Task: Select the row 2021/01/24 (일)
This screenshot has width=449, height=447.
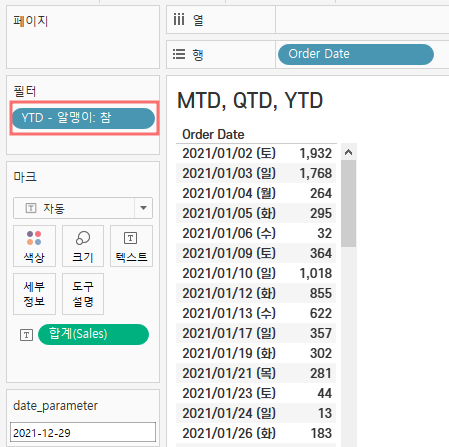Action: 256,413
